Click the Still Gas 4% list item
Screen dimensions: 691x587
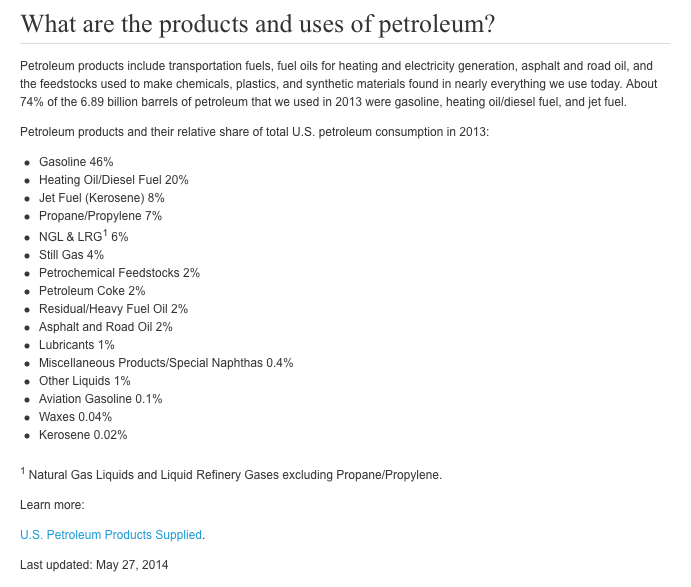71,255
